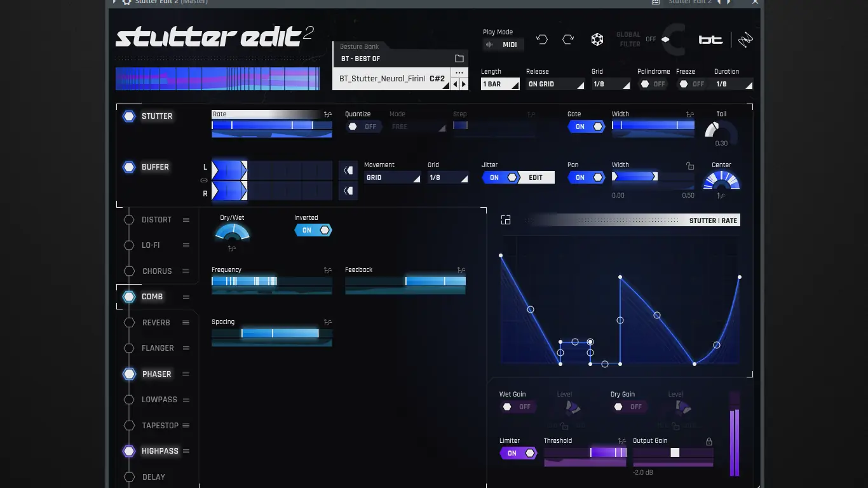The width and height of the screenshot is (868, 488).
Task: Open the Frequency curve icon
Action: click(x=327, y=270)
